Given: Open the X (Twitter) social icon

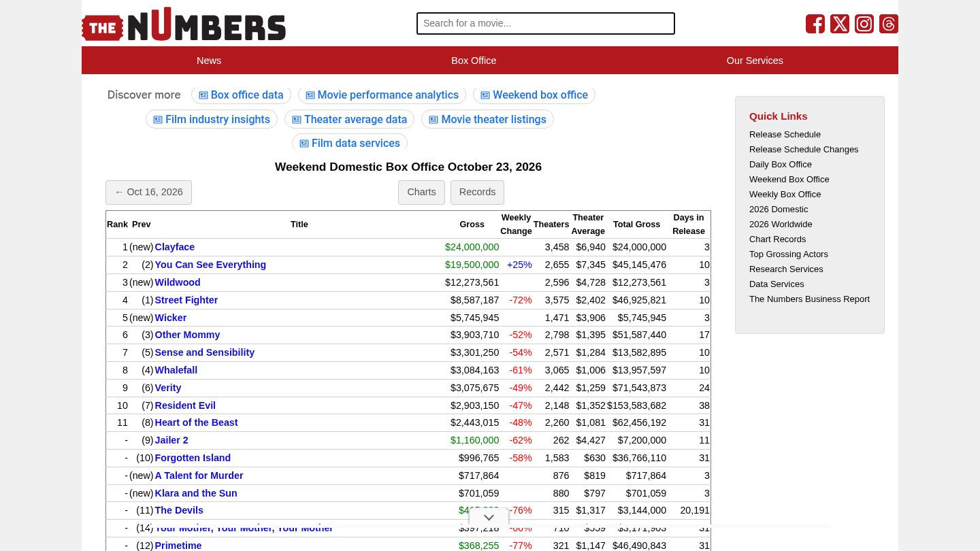Looking at the screenshot, I should 840,24.
